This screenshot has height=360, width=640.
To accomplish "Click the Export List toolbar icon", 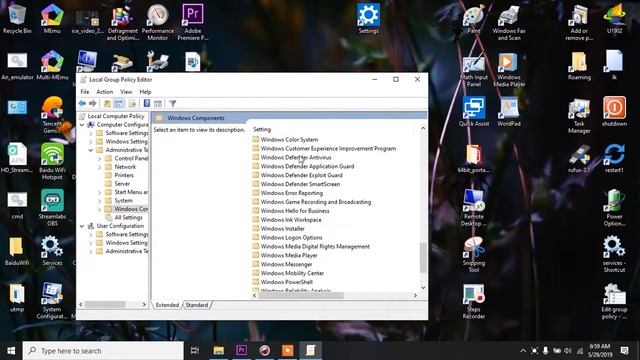I will coord(132,104).
